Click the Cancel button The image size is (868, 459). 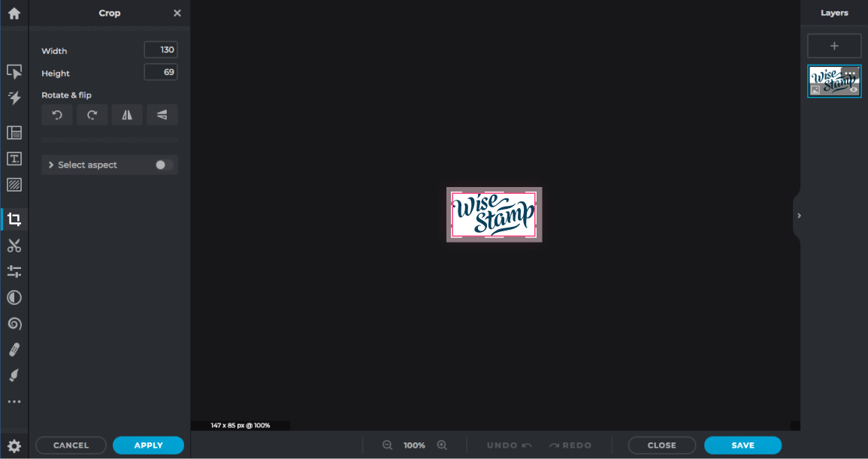tap(71, 445)
